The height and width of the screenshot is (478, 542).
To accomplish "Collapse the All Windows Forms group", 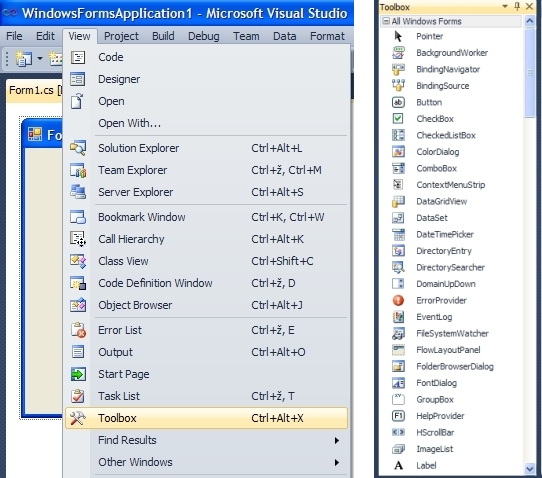I will [x=386, y=21].
